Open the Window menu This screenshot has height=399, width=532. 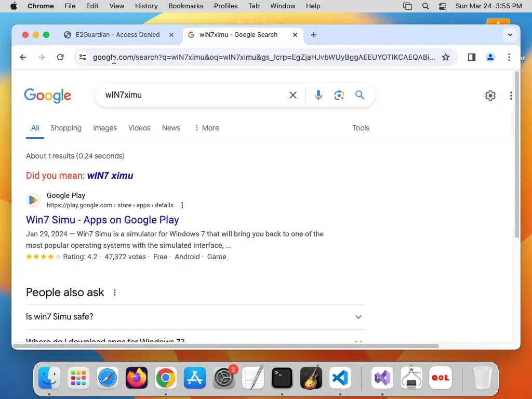(x=283, y=6)
